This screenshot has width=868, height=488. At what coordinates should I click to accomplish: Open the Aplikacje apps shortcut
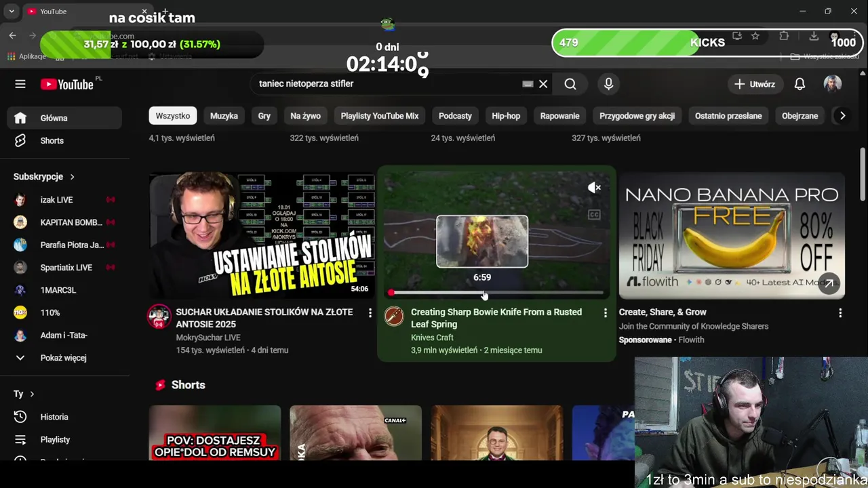click(x=26, y=56)
